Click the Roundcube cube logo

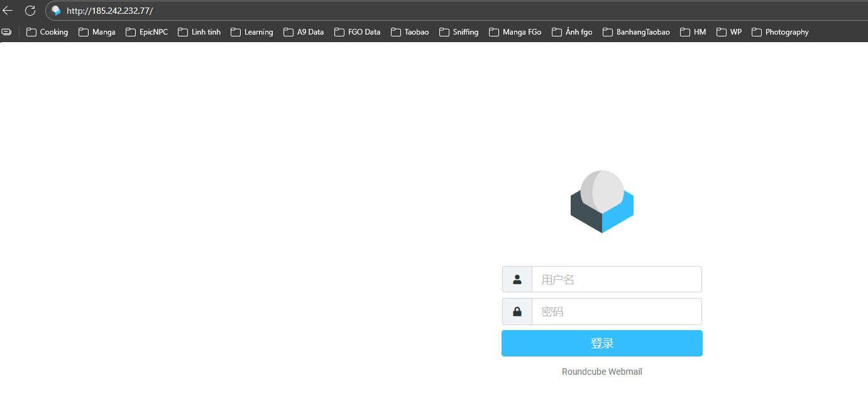(602, 202)
